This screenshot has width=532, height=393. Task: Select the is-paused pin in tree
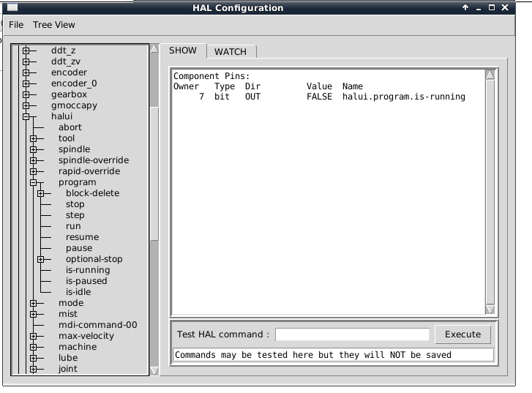[x=86, y=281]
